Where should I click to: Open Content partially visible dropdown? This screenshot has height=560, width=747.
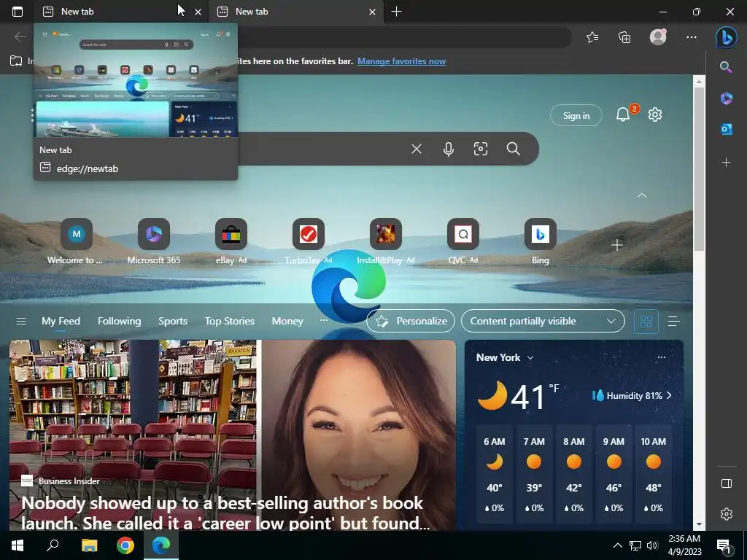543,322
